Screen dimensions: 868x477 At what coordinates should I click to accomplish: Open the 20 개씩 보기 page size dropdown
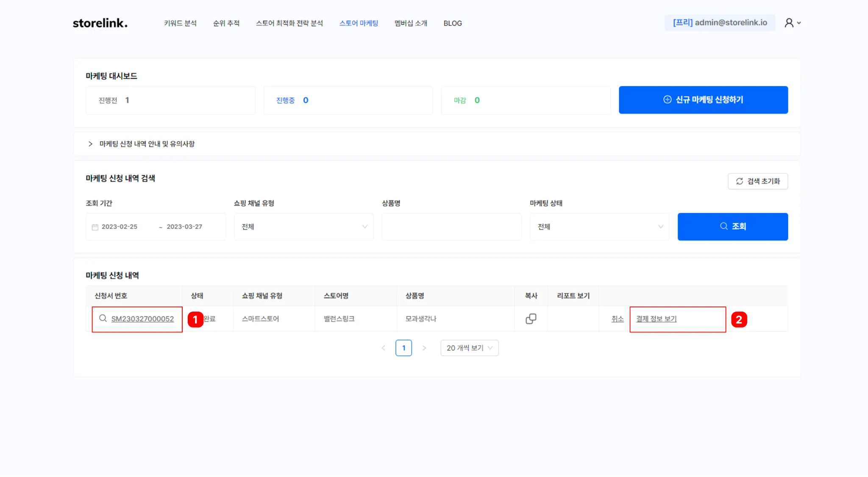point(469,348)
